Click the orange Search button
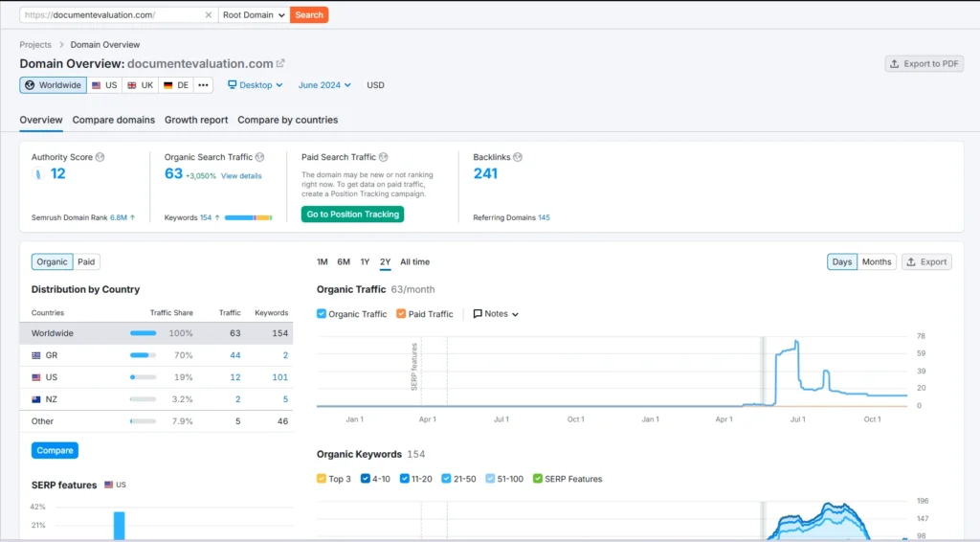 [x=309, y=15]
